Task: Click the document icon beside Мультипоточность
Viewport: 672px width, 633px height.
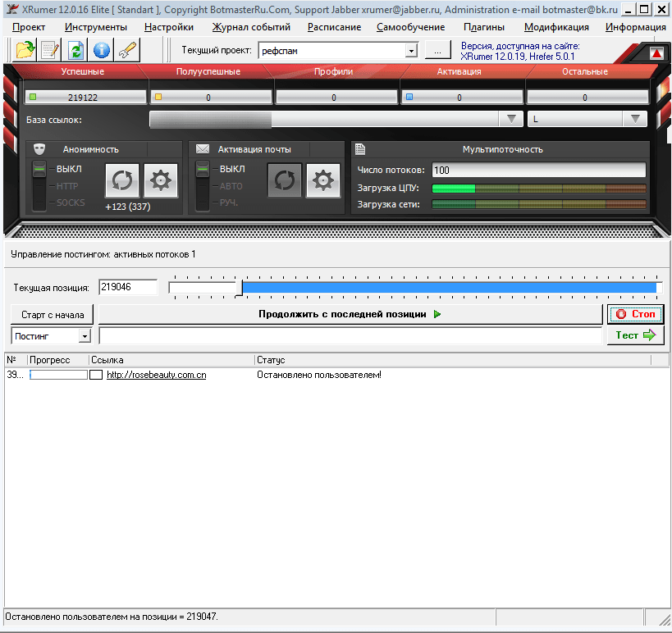Action: coord(360,149)
